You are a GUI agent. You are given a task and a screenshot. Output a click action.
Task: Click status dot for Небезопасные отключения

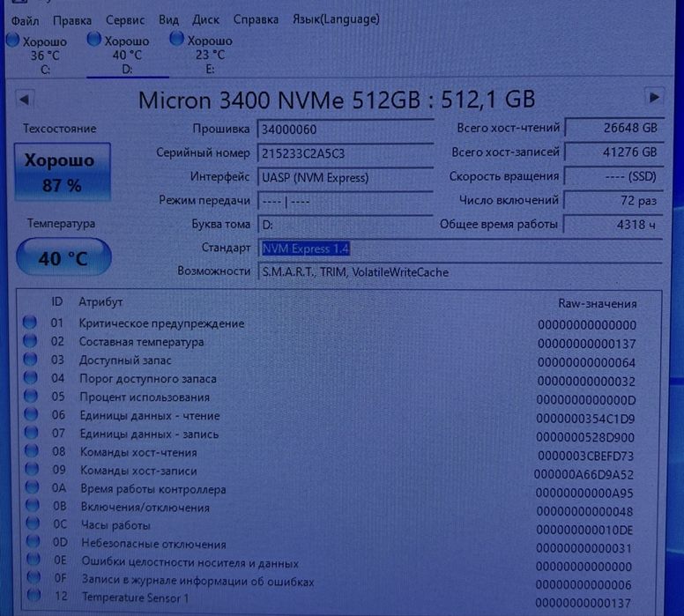point(33,541)
